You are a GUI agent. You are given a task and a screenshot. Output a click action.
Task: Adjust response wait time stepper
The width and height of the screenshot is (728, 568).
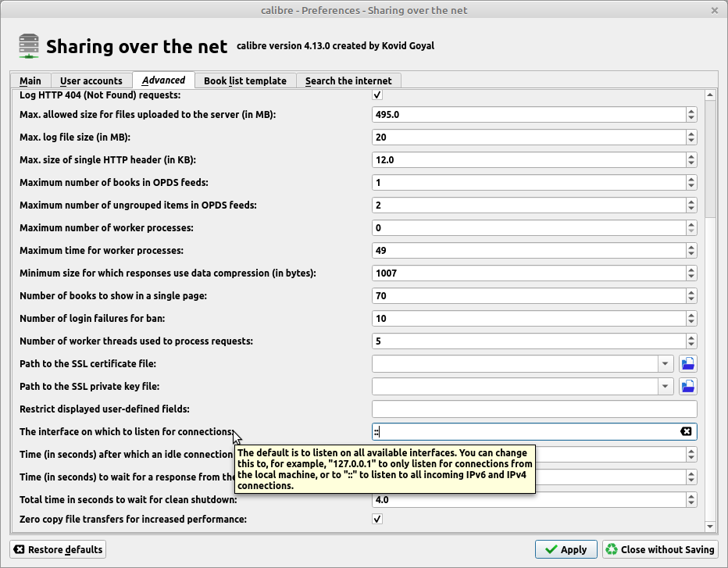coord(691,477)
